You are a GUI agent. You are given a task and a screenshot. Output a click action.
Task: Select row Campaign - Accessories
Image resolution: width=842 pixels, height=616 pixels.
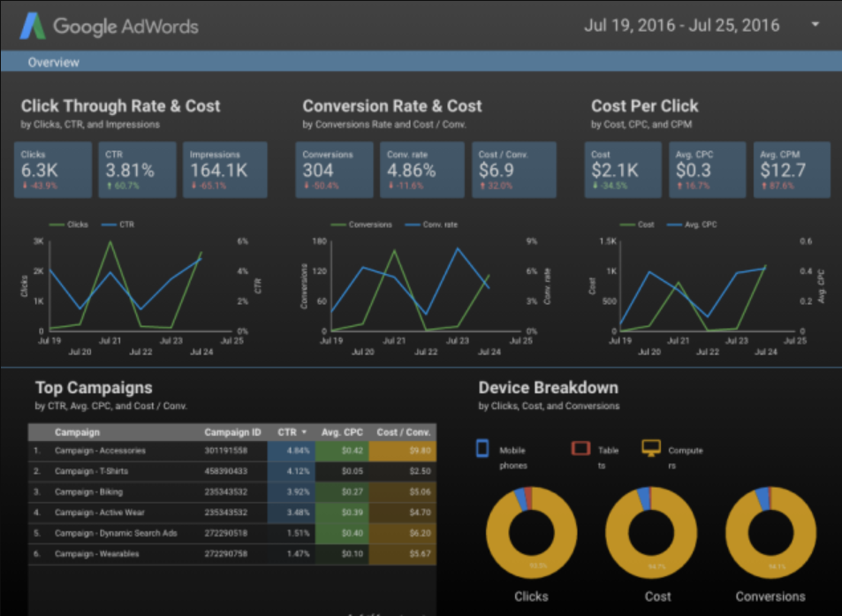point(232,451)
